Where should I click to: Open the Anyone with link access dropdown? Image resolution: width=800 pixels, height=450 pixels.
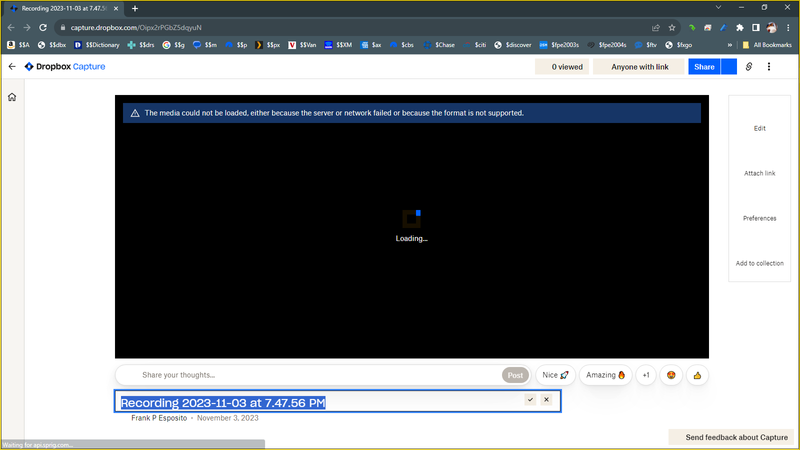click(639, 67)
